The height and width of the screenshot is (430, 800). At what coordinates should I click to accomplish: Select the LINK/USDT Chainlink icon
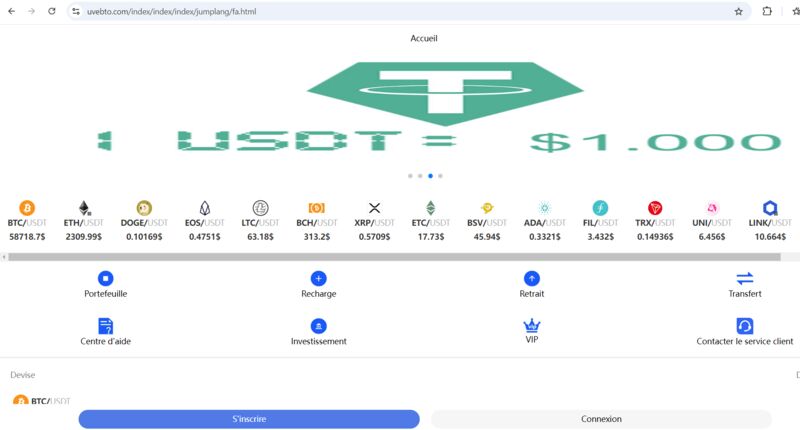770,208
